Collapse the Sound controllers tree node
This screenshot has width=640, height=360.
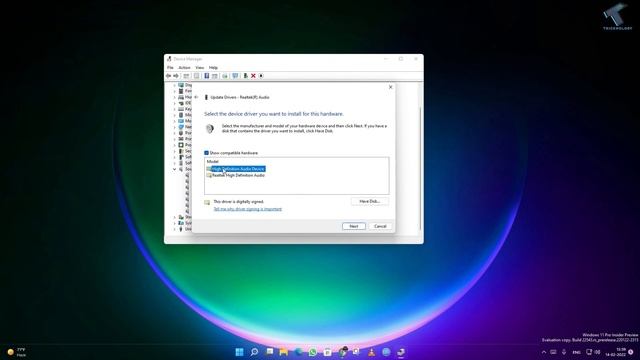pyautogui.click(x=175, y=169)
